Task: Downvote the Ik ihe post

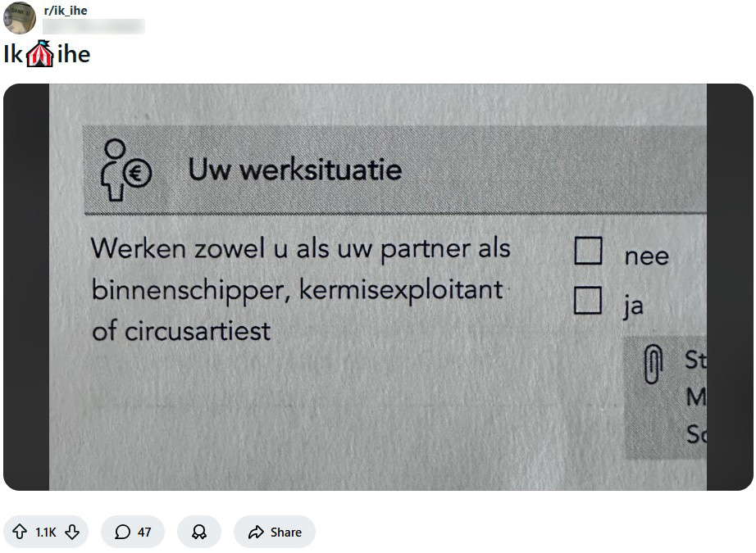Action: coord(72,533)
